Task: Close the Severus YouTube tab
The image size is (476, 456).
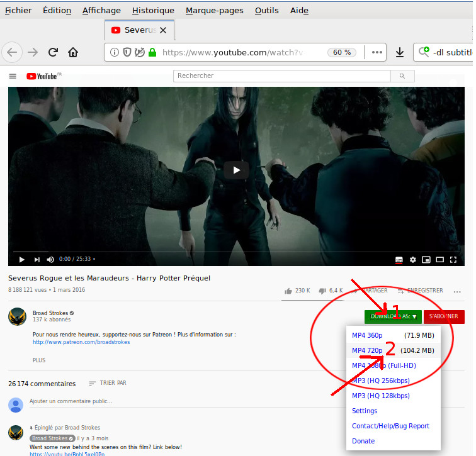Action: pyautogui.click(x=163, y=30)
